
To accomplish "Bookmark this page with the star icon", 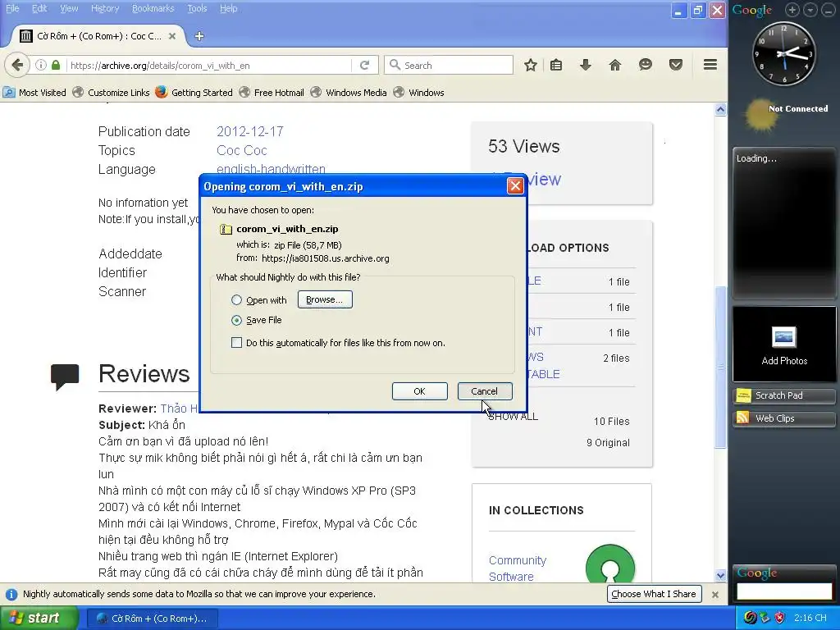I will click(x=531, y=66).
